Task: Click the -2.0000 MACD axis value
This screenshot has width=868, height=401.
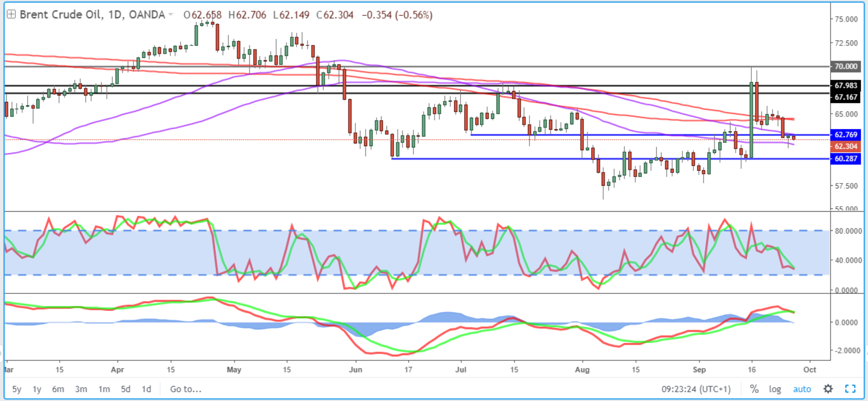Action: point(847,350)
